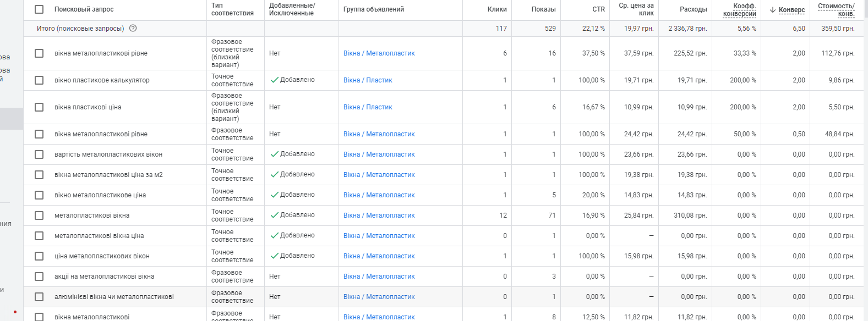Viewport: 868px width, 321px height.
Task: Click the Расходы column header
Action: [693, 9]
